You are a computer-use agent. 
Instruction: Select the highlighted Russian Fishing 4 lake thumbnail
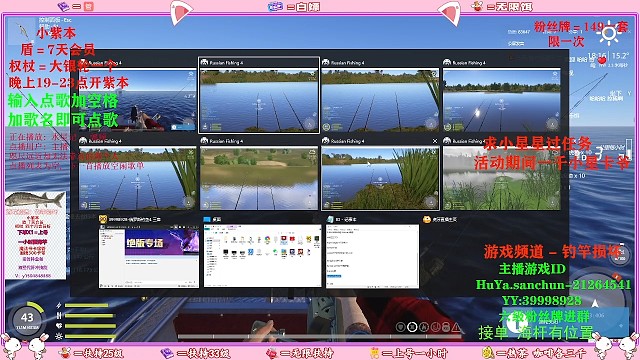[259, 100]
